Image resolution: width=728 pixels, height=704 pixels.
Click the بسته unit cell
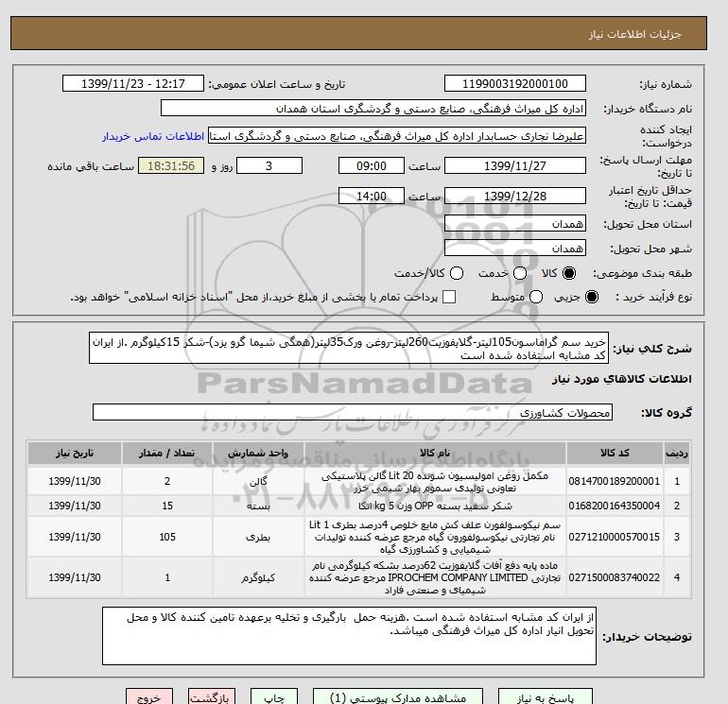point(258,506)
